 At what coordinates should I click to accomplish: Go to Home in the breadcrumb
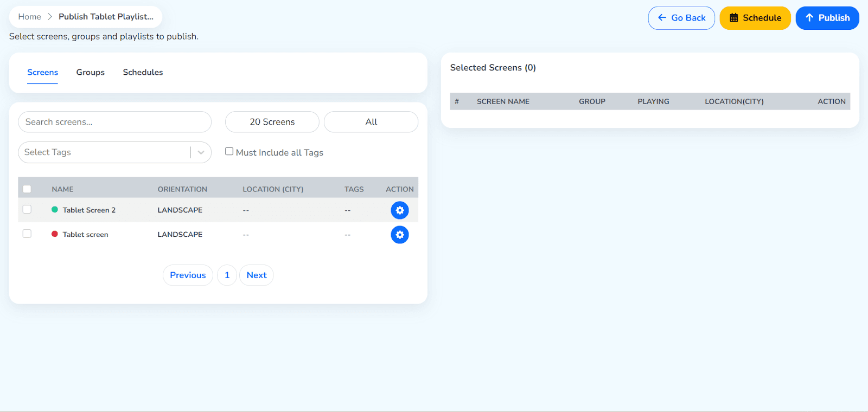pos(29,17)
